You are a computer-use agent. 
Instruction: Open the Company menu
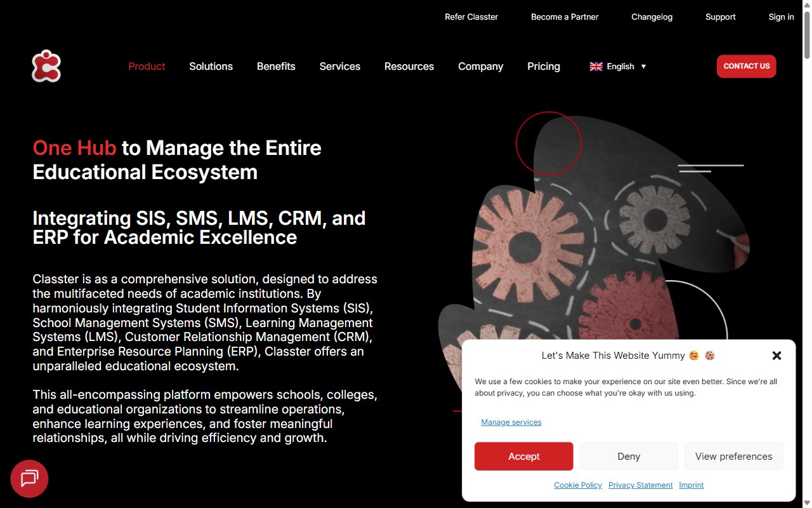pyautogui.click(x=480, y=66)
